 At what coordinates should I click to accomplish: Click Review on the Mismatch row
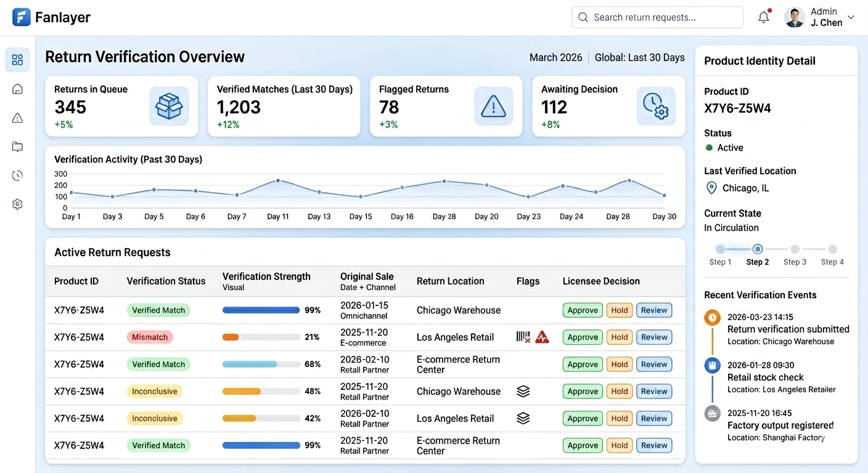pyautogui.click(x=653, y=337)
